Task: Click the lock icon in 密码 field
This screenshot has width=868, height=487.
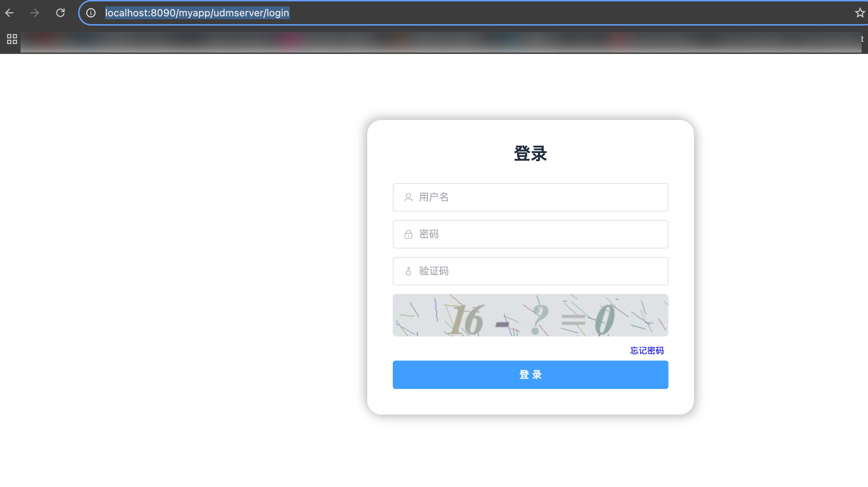Action: [x=408, y=234]
